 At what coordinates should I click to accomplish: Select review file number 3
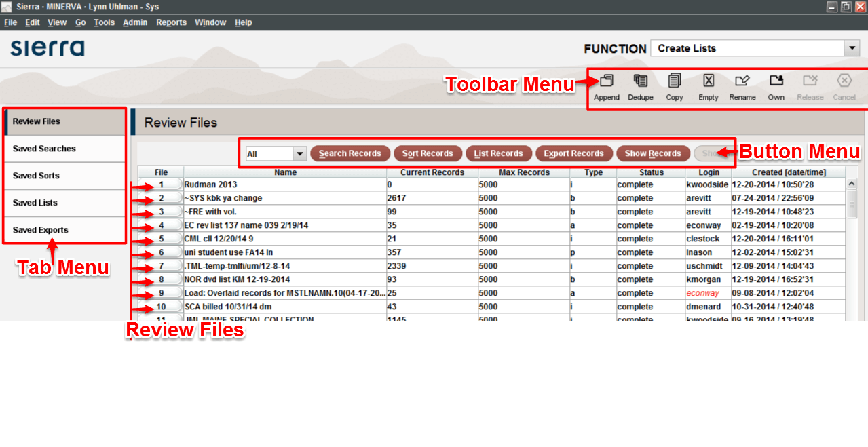pos(161,212)
